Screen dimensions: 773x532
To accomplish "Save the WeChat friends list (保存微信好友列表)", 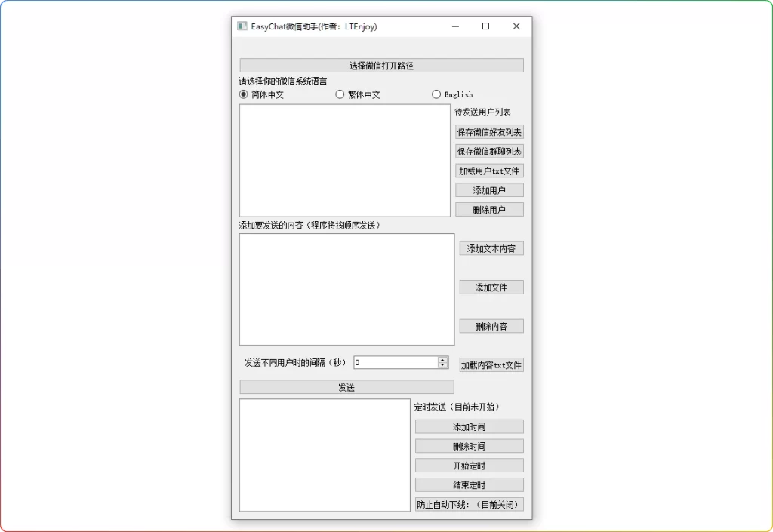I will pos(489,132).
